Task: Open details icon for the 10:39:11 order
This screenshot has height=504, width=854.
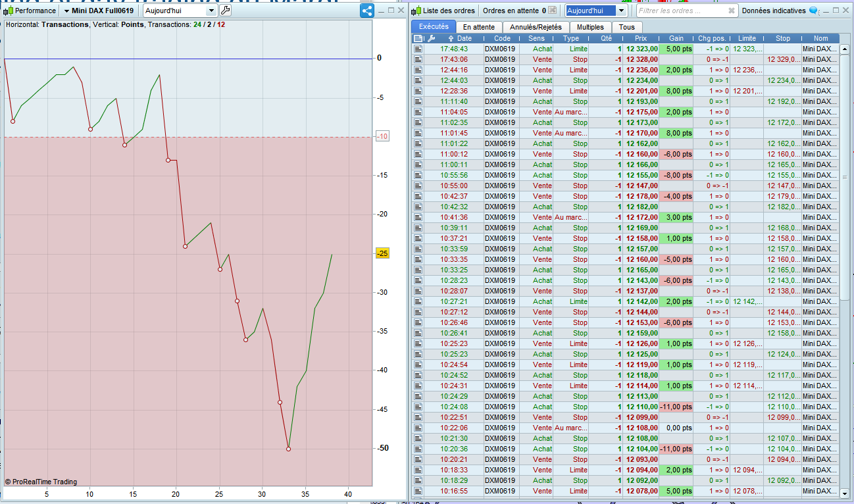Action: coord(418,228)
